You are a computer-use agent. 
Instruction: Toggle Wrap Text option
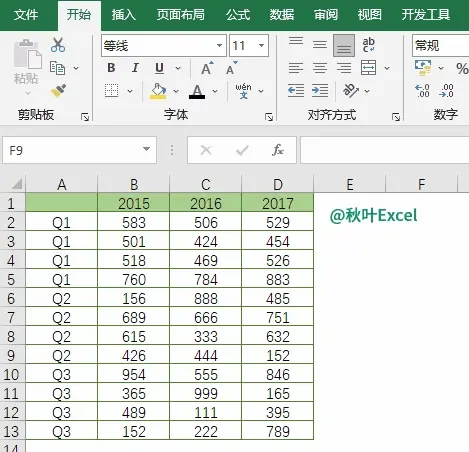[x=369, y=45]
